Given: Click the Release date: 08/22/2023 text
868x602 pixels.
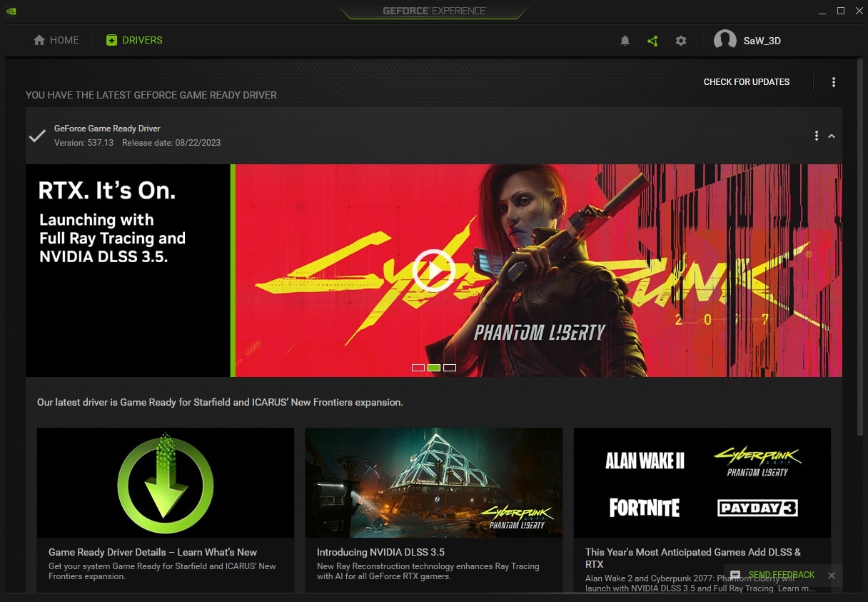Looking at the screenshot, I should pyautogui.click(x=171, y=143).
